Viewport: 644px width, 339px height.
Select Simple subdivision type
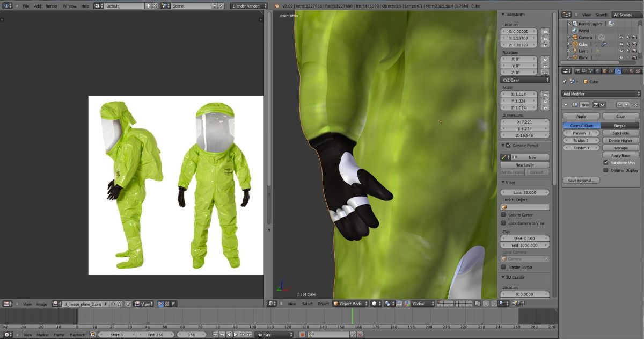tap(620, 125)
